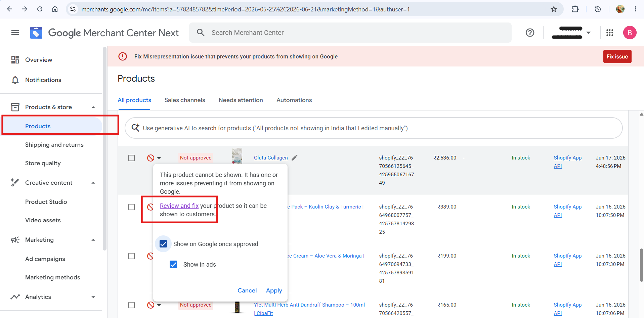Edit Gluta Collagen title pencil icon
This screenshot has height=318, width=644.
pyautogui.click(x=295, y=157)
